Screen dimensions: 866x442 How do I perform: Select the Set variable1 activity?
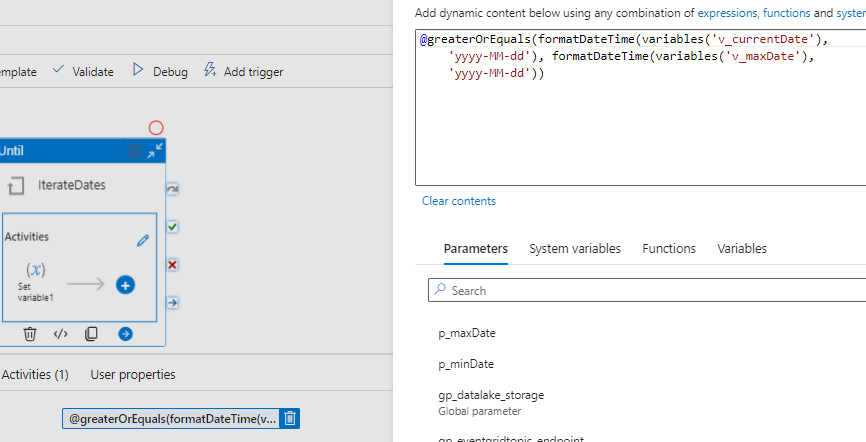pos(36,282)
